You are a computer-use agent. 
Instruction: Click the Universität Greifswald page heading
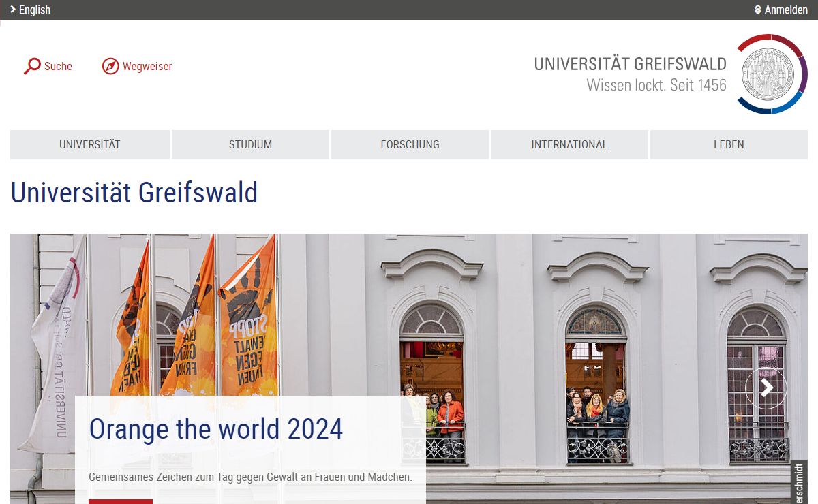[134, 193]
